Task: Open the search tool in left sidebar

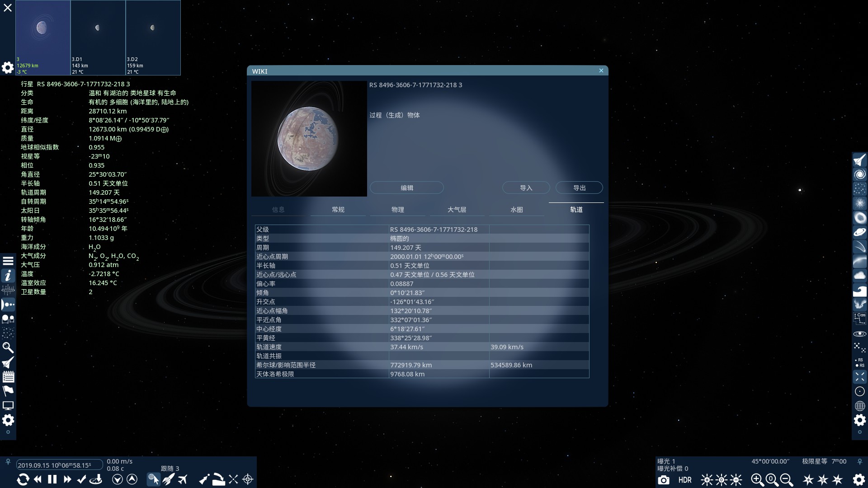Action: point(8,347)
